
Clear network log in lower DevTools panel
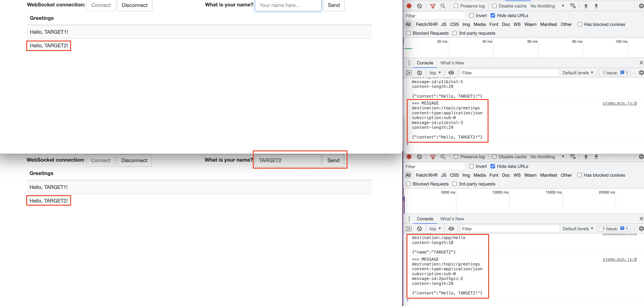419,157
